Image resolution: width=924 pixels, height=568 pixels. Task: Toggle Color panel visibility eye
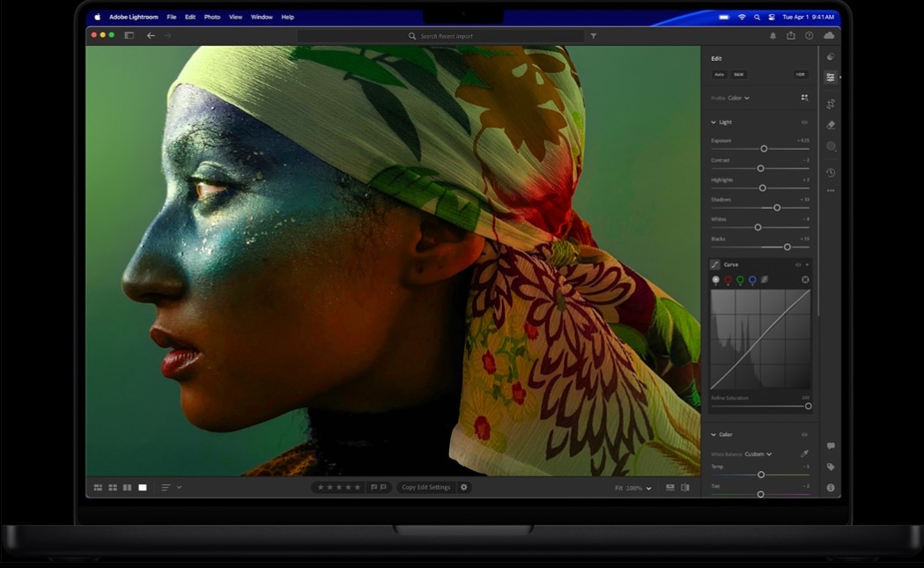click(804, 435)
